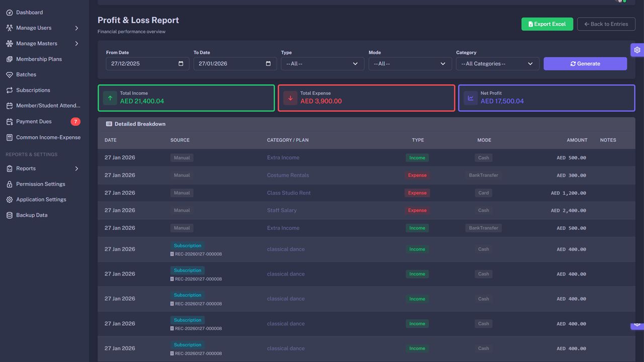The width and height of the screenshot is (644, 362).
Task: Expand the Reports menu chevron
Action: click(76, 168)
